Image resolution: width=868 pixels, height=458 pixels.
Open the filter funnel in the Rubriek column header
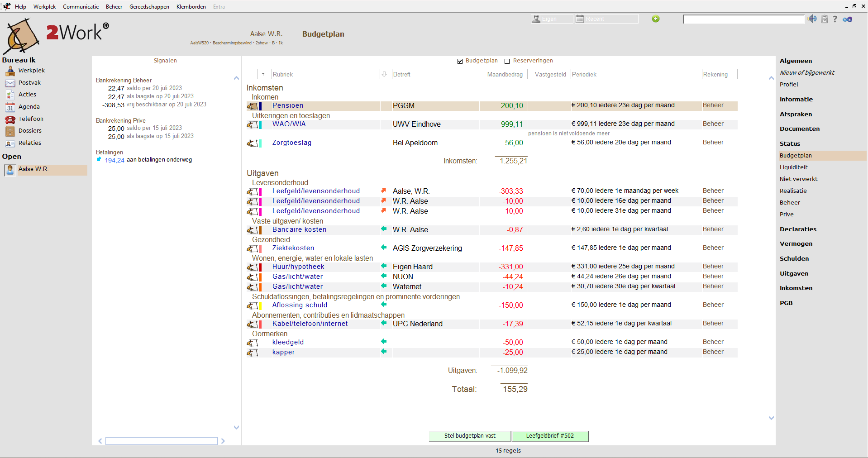263,73
